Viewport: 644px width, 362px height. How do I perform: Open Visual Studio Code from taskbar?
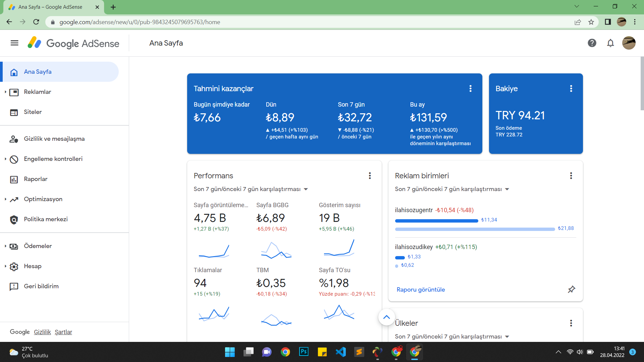pos(340,352)
